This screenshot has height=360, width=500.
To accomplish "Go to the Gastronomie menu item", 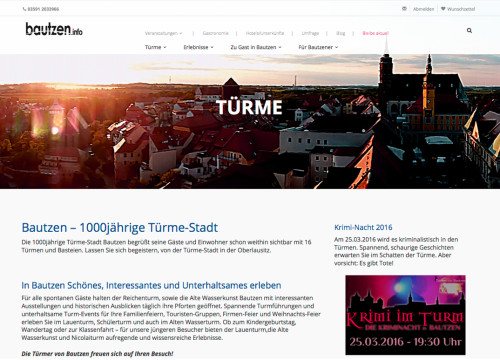I will (215, 33).
